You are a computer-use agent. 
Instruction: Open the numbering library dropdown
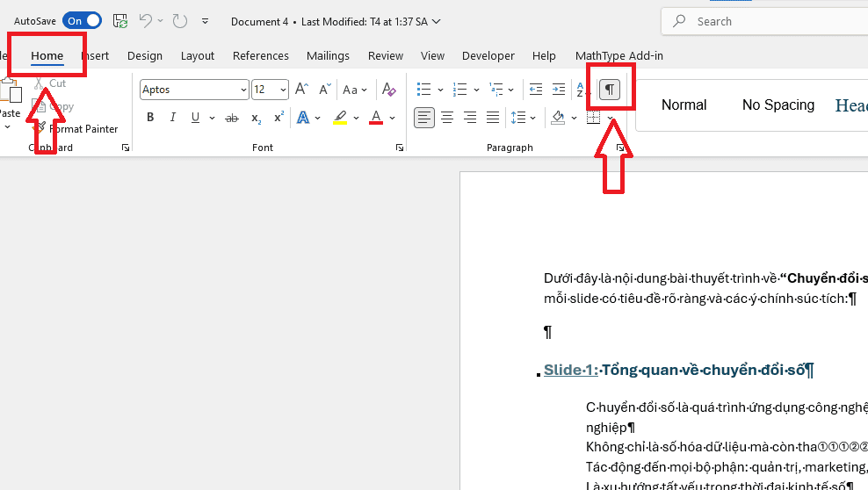pos(477,90)
